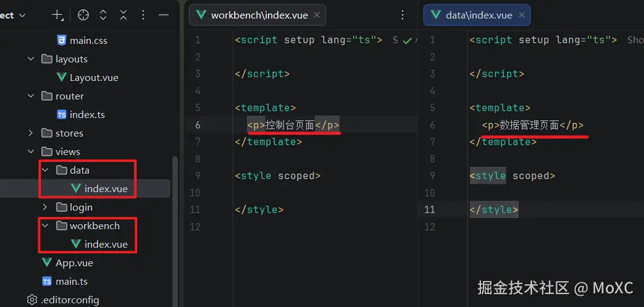The width and height of the screenshot is (644, 307).
Task: Click the TS icon of main.ts
Action: [47, 282]
